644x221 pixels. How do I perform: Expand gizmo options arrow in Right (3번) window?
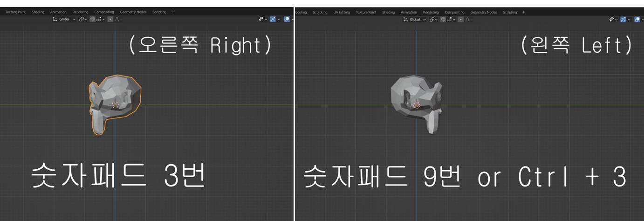[279, 19]
